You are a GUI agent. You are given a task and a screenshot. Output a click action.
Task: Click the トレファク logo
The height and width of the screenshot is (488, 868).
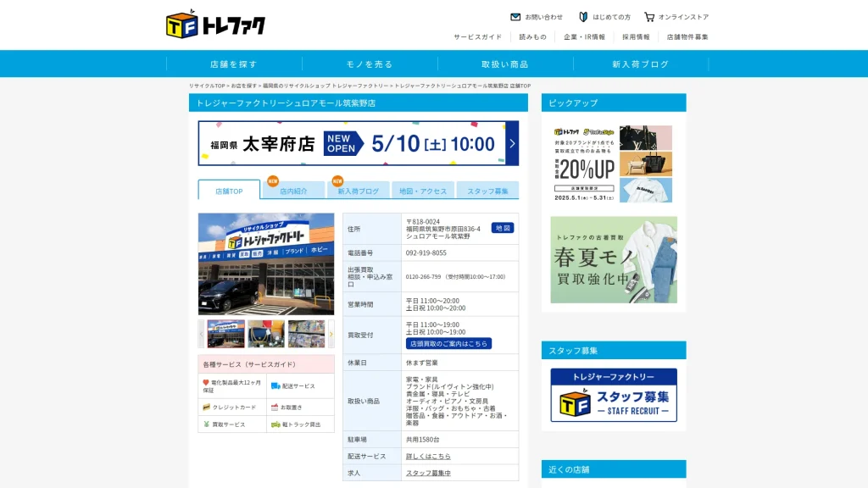click(215, 24)
